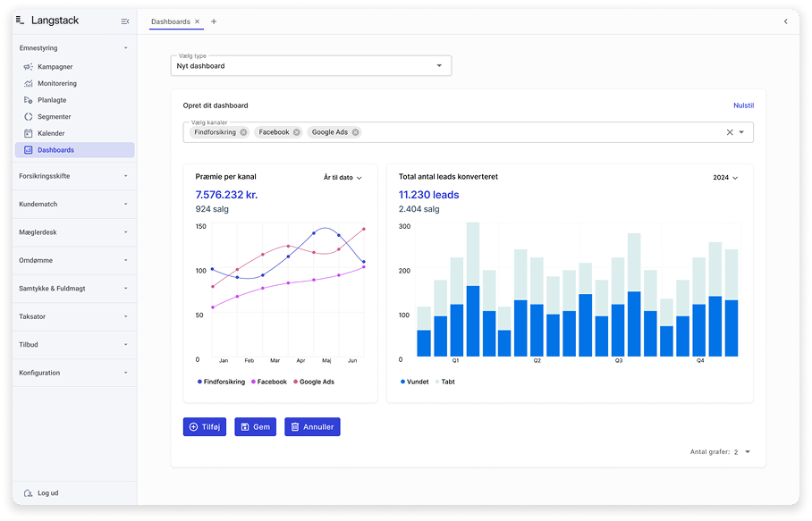Click the Planlagte sidebar icon
Screen dimensions: 812x521
tap(29, 100)
